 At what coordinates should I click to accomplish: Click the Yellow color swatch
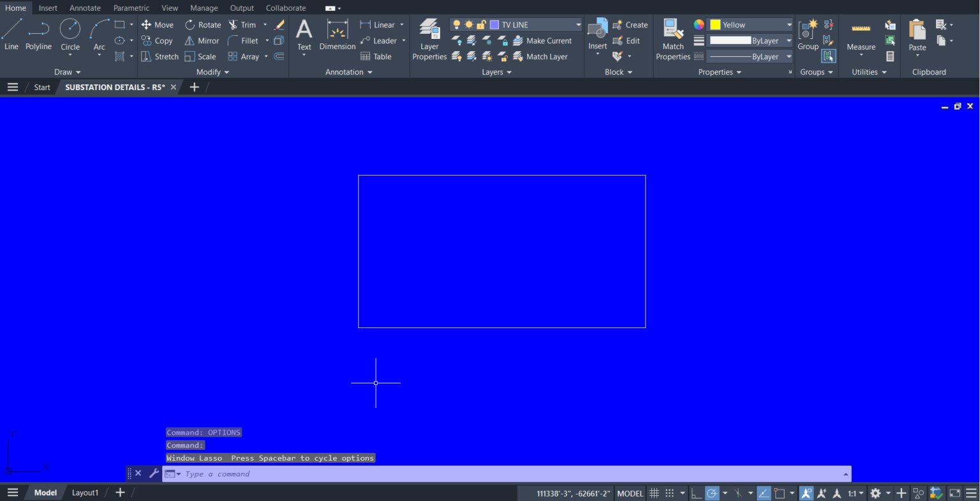tap(716, 24)
